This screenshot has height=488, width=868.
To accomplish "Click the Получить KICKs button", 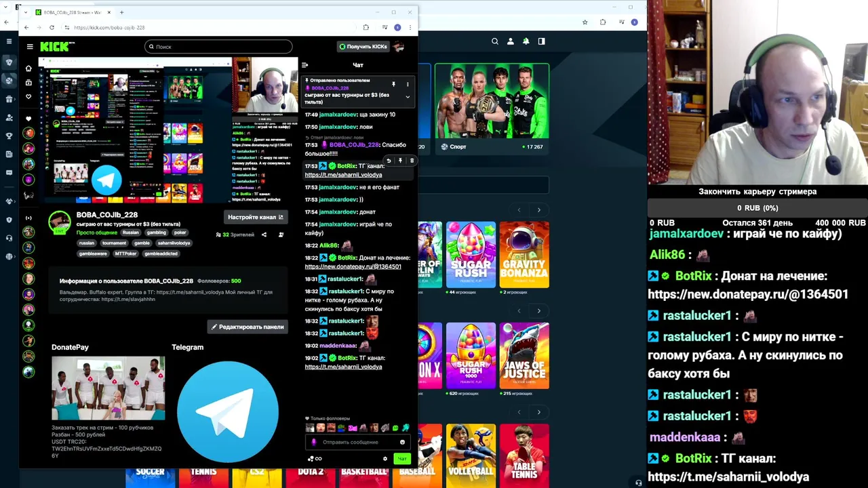I will [363, 47].
